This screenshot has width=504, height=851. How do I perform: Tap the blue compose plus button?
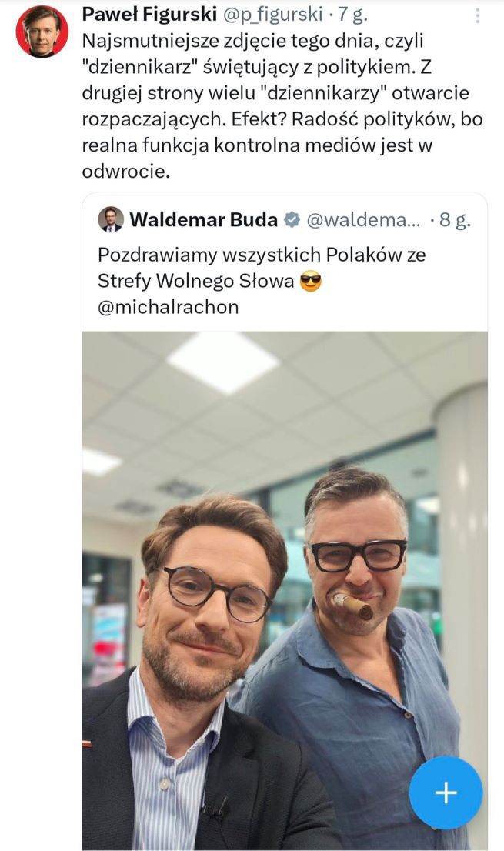coord(446,793)
